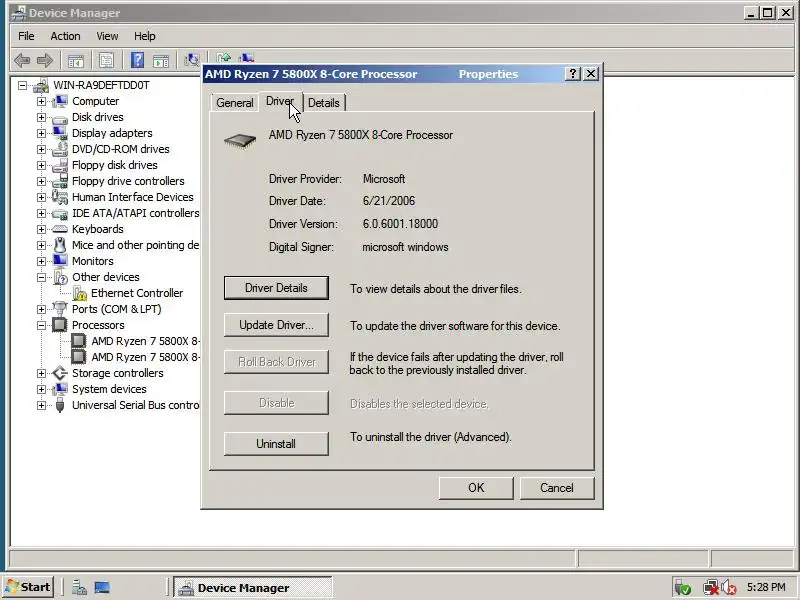Click the first AMD Ryzen 7 5800X processor icon
This screenshot has width=800, height=600.
(79, 341)
